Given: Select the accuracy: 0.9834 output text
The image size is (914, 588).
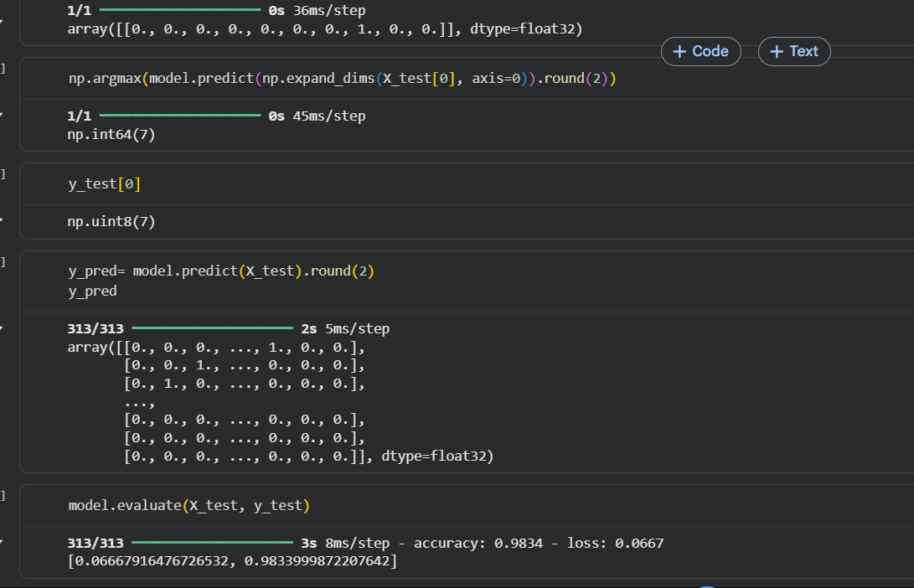Looking at the screenshot, I should tap(478, 543).
